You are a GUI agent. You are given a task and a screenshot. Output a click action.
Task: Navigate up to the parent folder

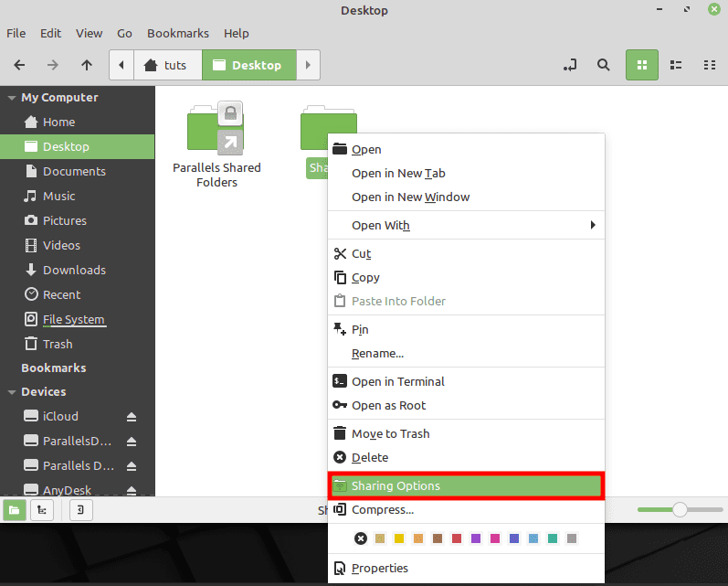[x=87, y=65]
